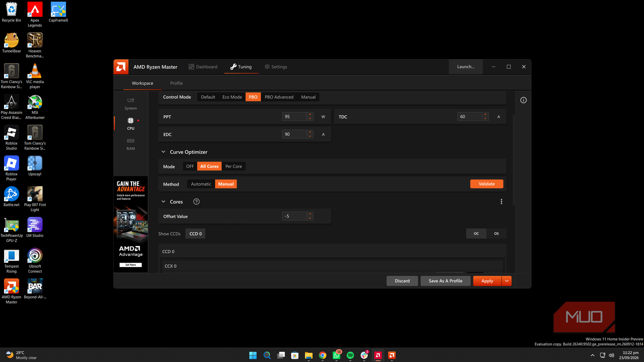Open Spotify from the taskbar
The image size is (644, 362).
click(x=350, y=355)
